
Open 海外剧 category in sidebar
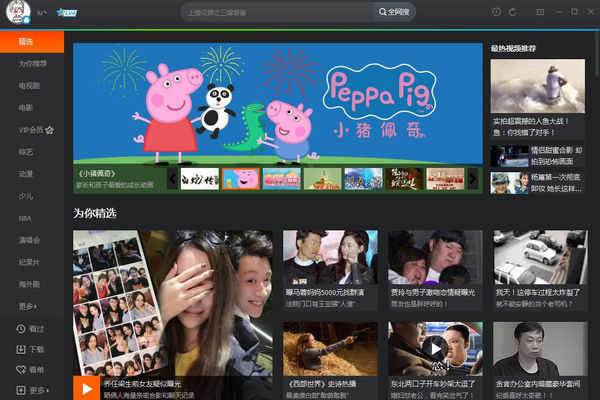pyautogui.click(x=29, y=284)
